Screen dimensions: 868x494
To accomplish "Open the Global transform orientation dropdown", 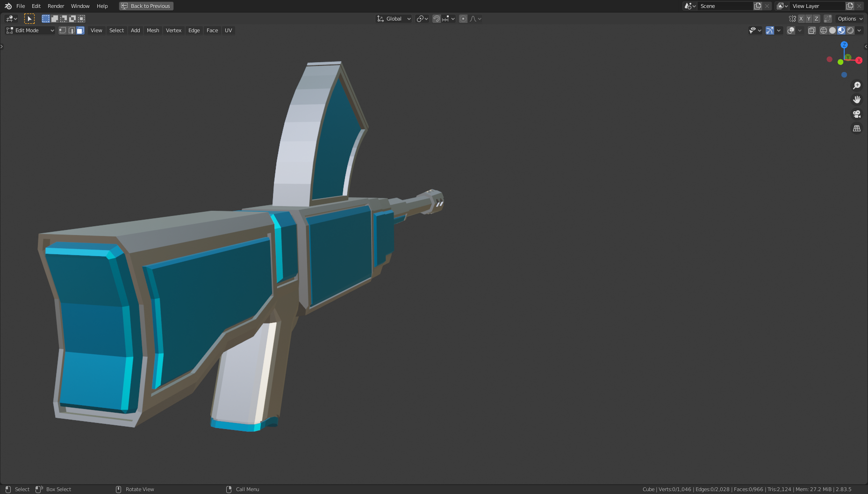I will (394, 19).
